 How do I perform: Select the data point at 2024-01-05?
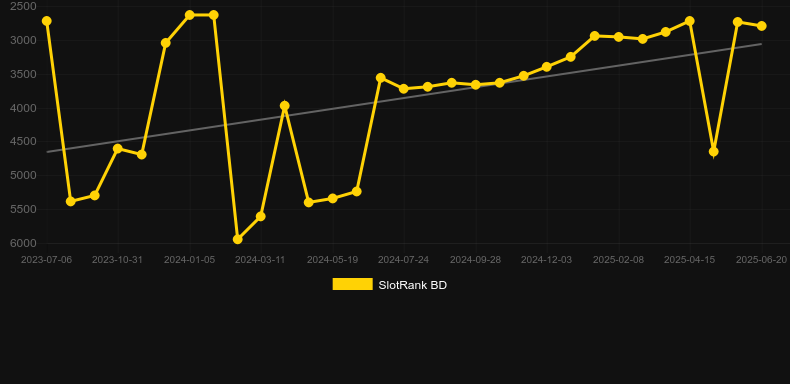pyautogui.click(x=190, y=15)
